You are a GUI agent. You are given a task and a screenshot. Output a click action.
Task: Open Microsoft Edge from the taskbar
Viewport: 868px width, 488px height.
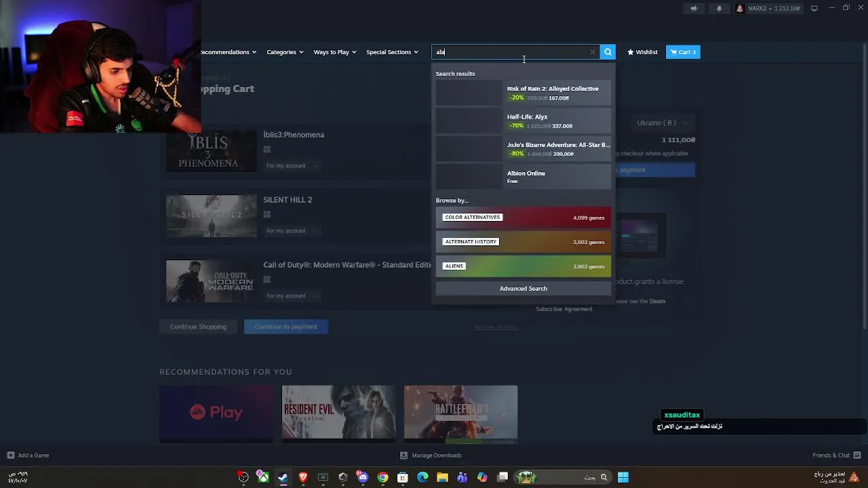[422, 477]
